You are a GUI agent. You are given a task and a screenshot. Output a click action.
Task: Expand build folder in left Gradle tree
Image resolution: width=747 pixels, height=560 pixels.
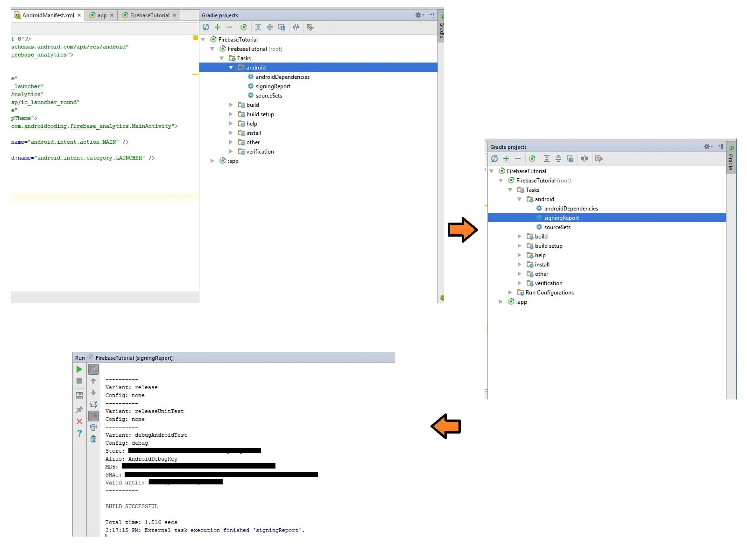(x=231, y=105)
